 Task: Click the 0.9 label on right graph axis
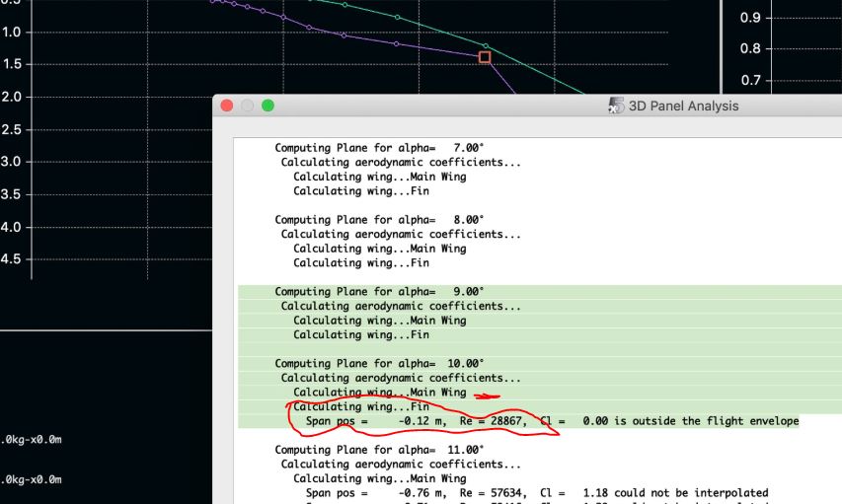pos(750,18)
